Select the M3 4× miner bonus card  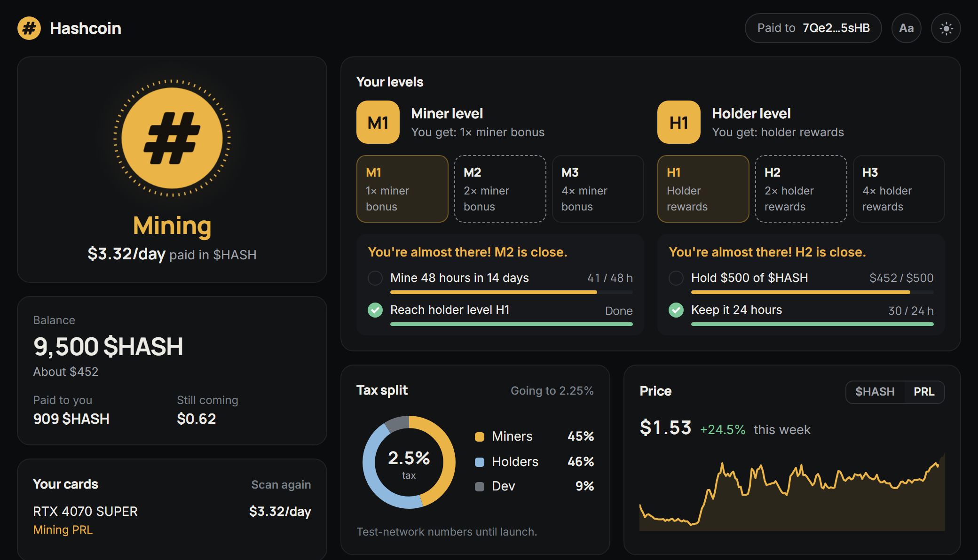[x=598, y=189]
